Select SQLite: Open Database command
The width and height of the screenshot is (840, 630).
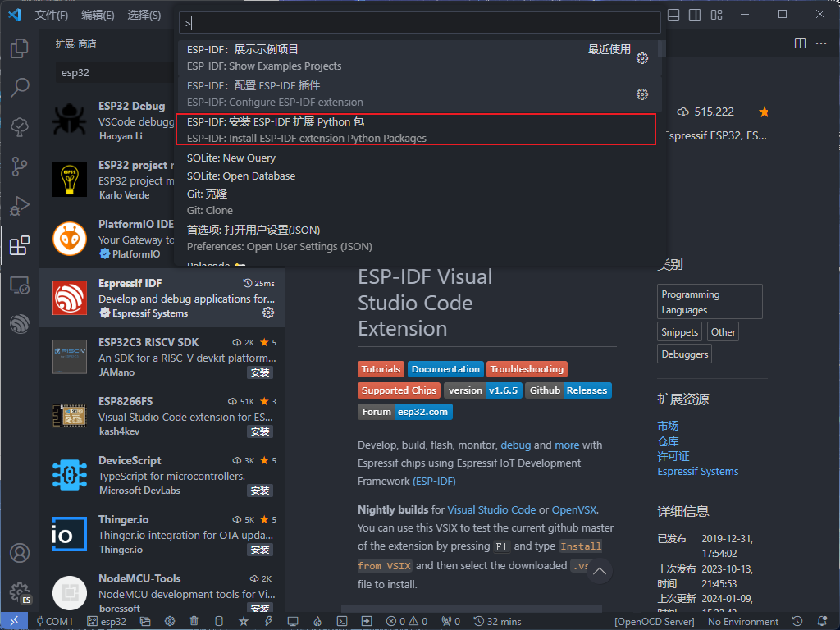[418, 176]
